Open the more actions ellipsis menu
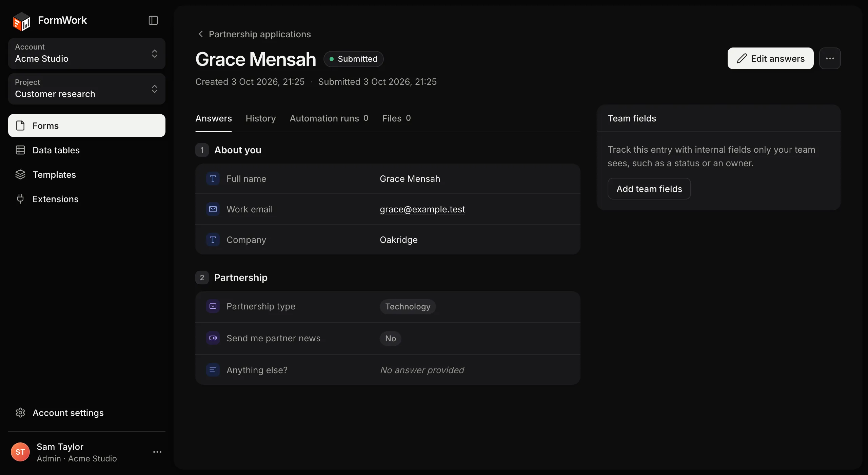868x475 pixels. pyautogui.click(x=830, y=58)
